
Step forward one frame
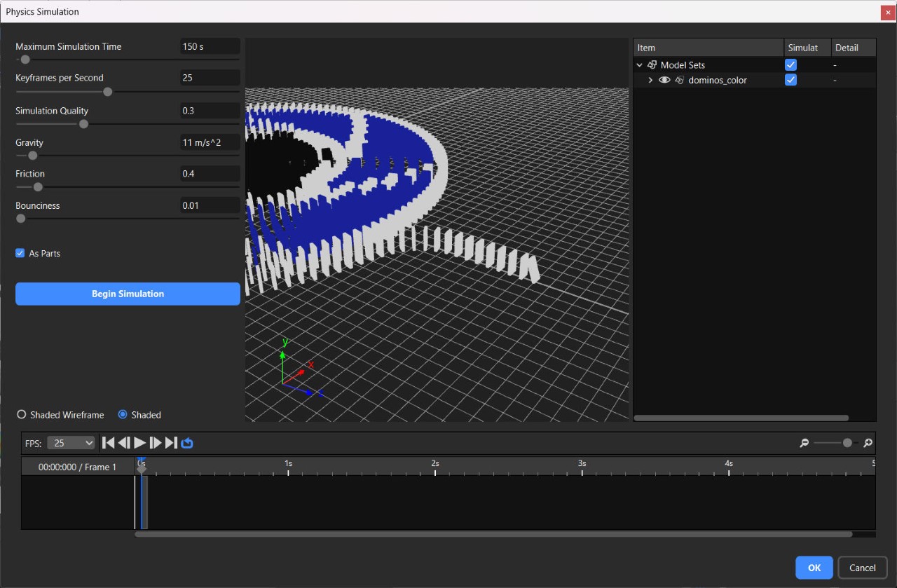click(x=156, y=442)
